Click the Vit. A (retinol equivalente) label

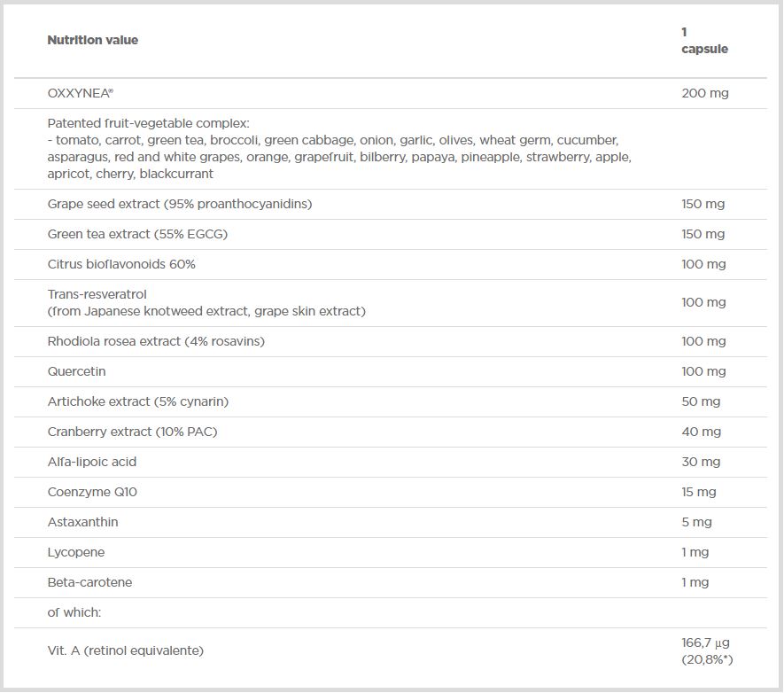(x=126, y=650)
